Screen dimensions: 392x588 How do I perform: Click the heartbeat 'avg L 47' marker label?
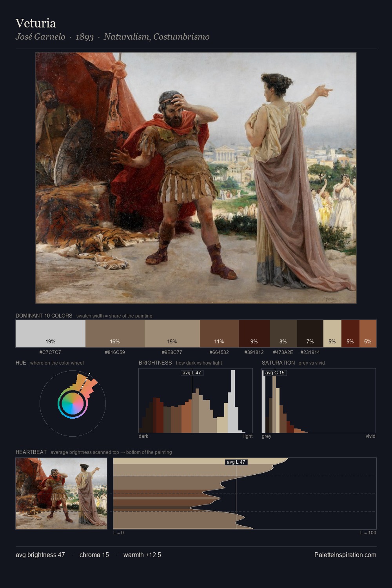pos(236,462)
